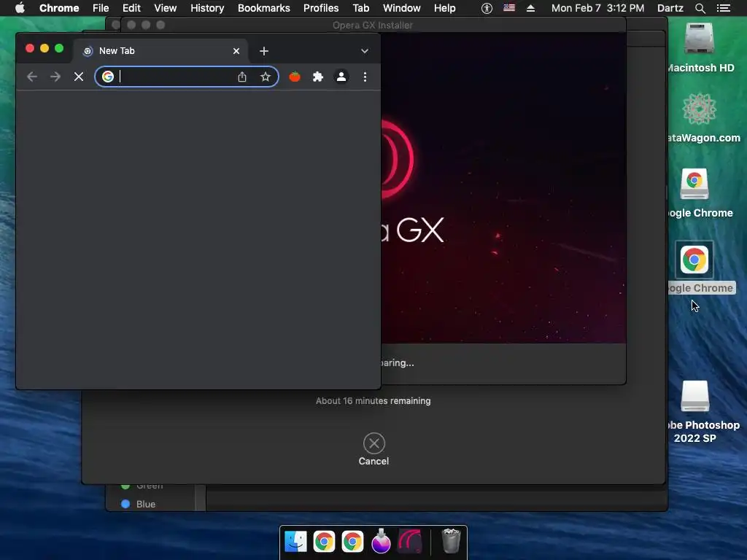The height and width of the screenshot is (560, 747).
Task: Click the purple installer icon in Dock
Action: click(381, 542)
